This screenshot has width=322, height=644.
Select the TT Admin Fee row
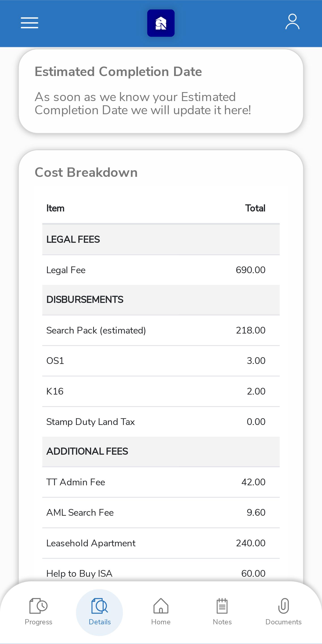[x=161, y=482]
